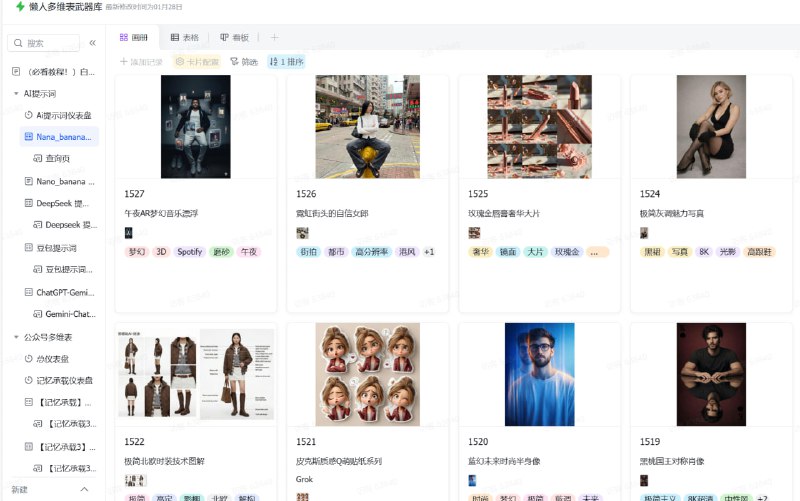Screen dimensions: 800x501
Task: Open lipstick collage image of card 1525
Action: point(540,127)
